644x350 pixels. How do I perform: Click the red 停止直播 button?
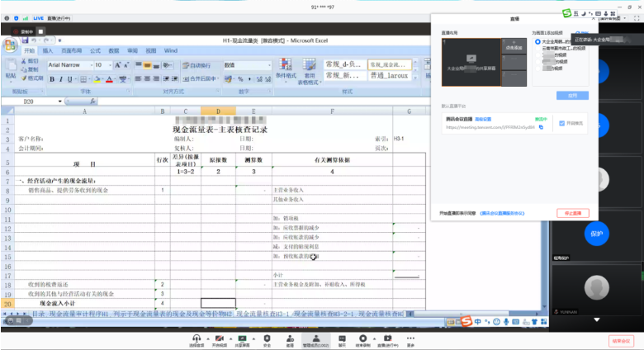(572, 213)
